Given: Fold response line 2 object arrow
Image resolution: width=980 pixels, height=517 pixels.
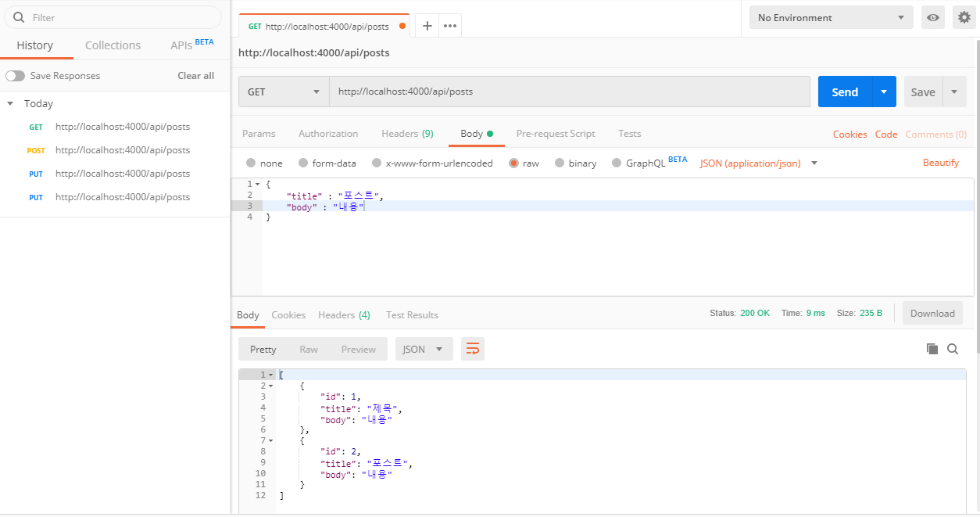Looking at the screenshot, I should click(270, 386).
